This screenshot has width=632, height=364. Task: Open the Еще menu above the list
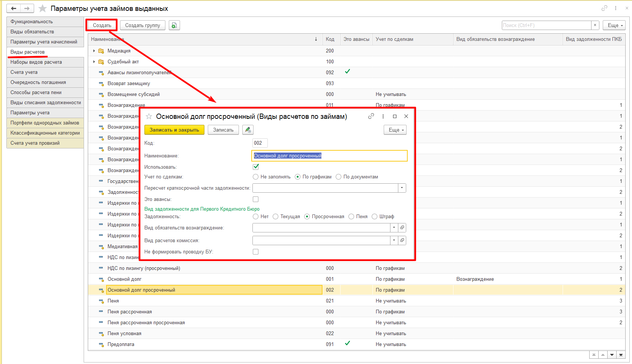pyautogui.click(x=614, y=25)
